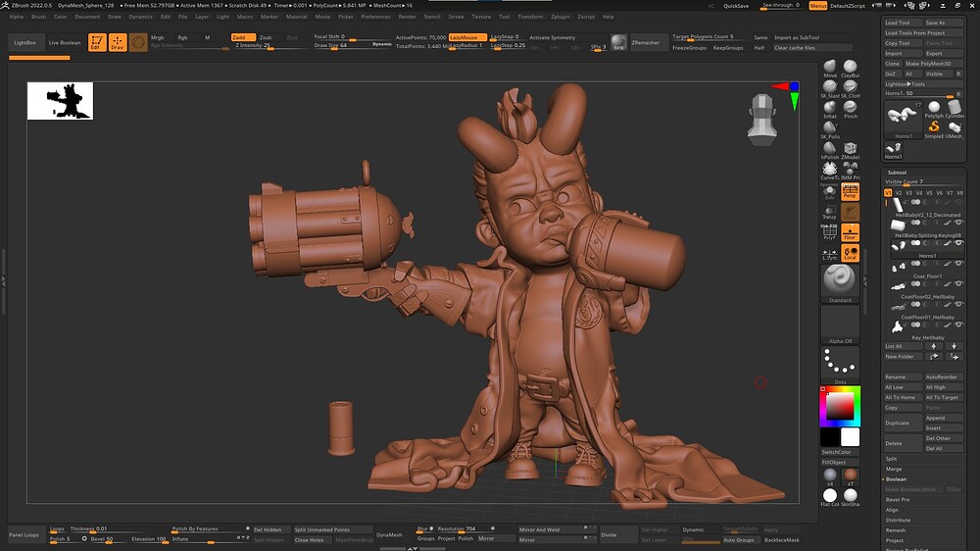Open the Brush menu
This screenshot has width=980, height=551.
39,17
